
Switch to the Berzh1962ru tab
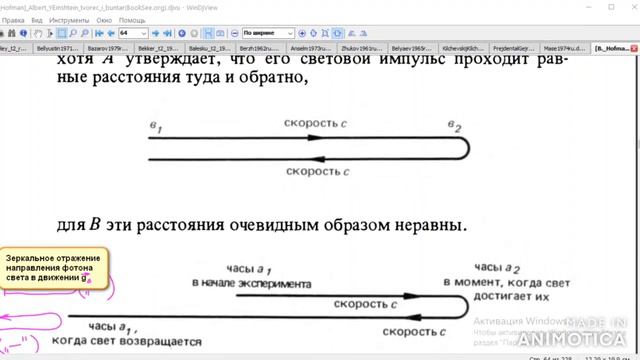[260, 48]
